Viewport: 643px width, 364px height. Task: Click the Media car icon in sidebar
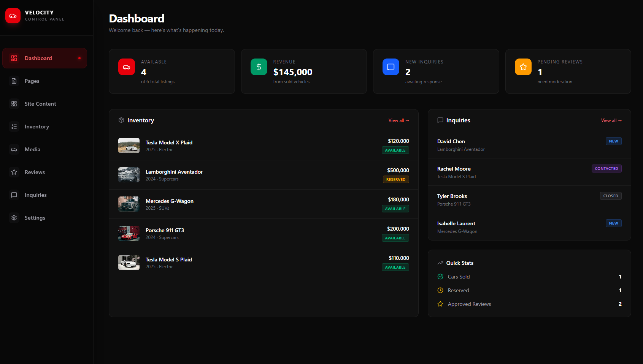point(14,149)
